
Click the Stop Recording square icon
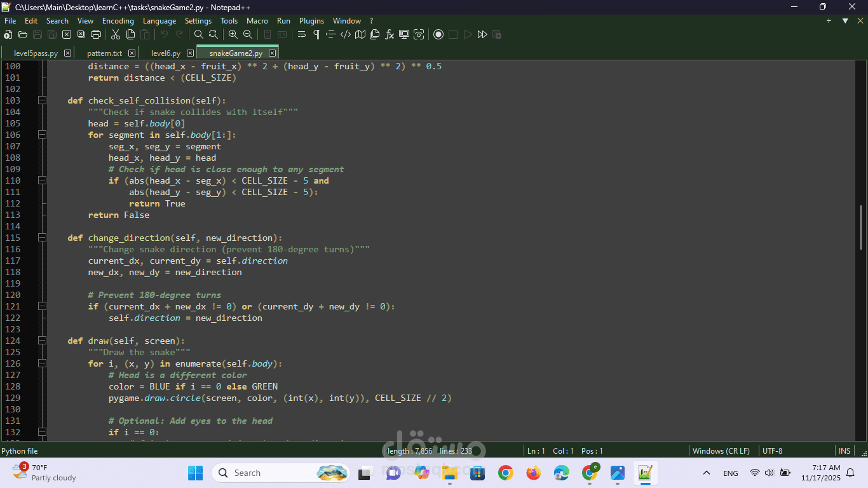pyautogui.click(x=453, y=34)
